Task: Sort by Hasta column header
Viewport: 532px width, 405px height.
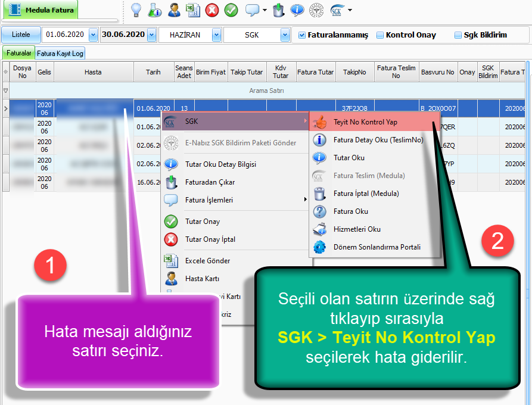Action: pyautogui.click(x=94, y=72)
